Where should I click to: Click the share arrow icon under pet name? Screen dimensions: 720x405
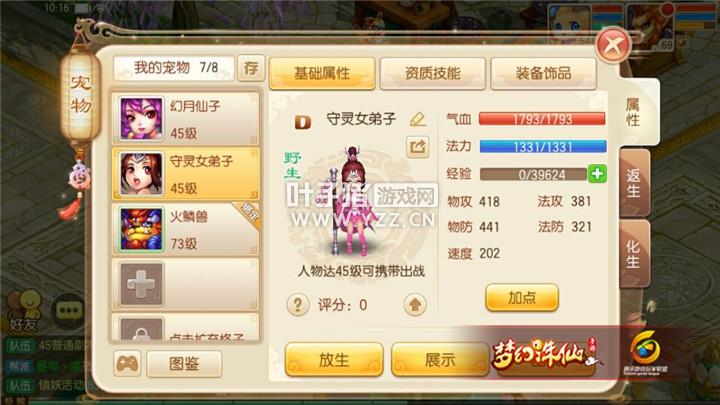pos(417,147)
